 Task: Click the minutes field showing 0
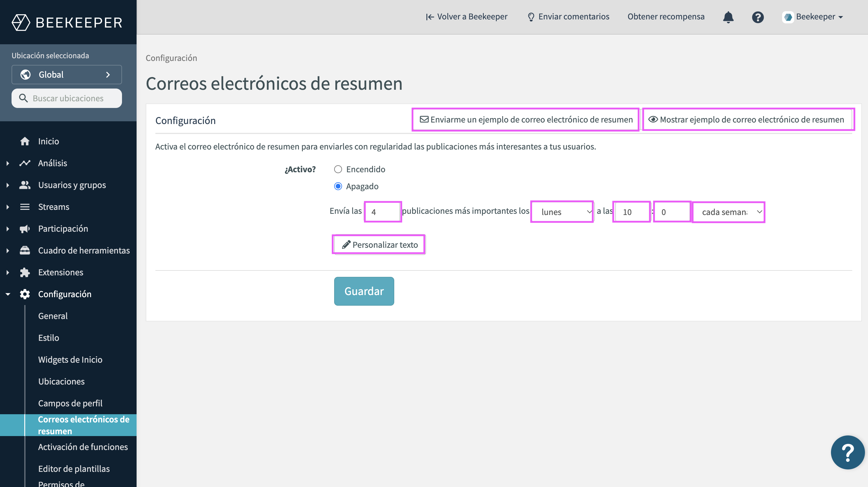coord(672,212)
